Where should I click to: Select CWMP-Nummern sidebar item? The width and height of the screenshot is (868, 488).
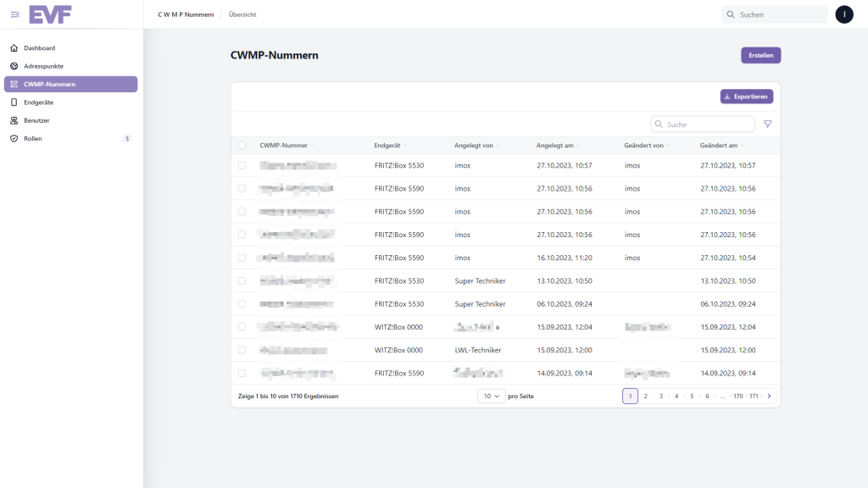point(71,84)
